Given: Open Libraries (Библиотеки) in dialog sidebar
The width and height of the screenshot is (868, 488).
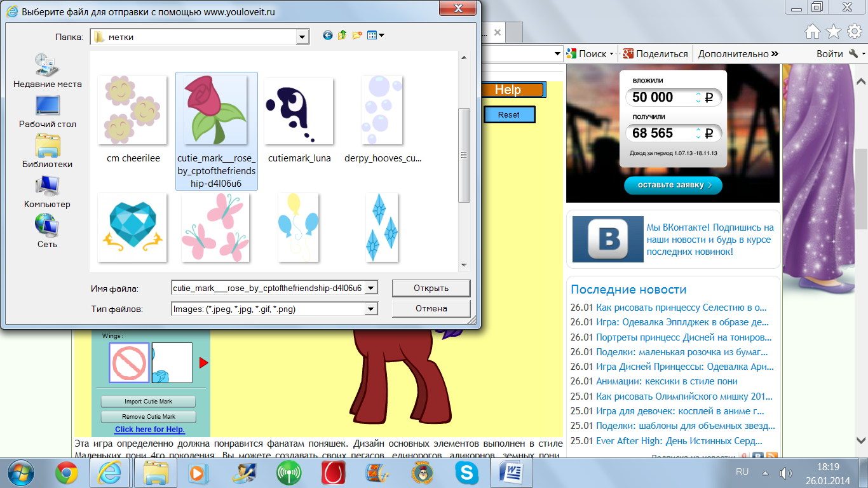Looking at the screenshot, I should click(48, 151).
